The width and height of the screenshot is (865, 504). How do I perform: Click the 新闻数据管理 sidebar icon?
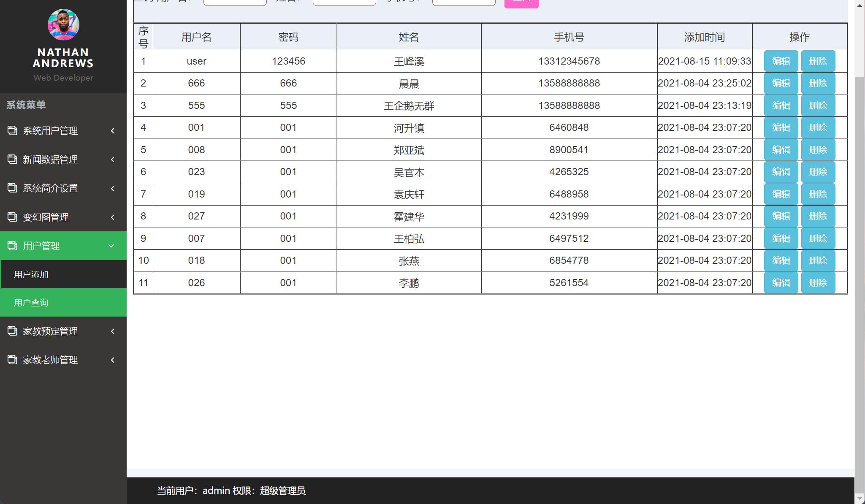[x=12, y=160]
